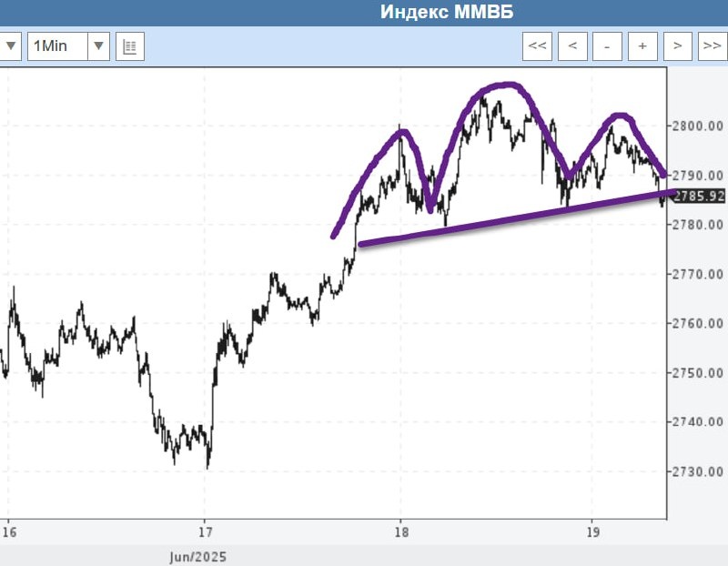Click the Индекс ММВБ chart title
The width and height of the screenshot is (728, 566).
447,12
